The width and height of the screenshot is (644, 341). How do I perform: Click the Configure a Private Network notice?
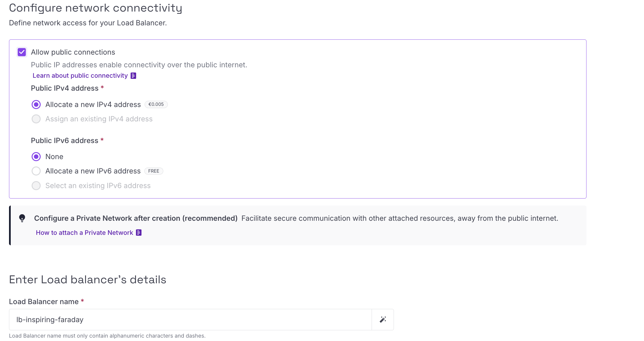point(298,225)
